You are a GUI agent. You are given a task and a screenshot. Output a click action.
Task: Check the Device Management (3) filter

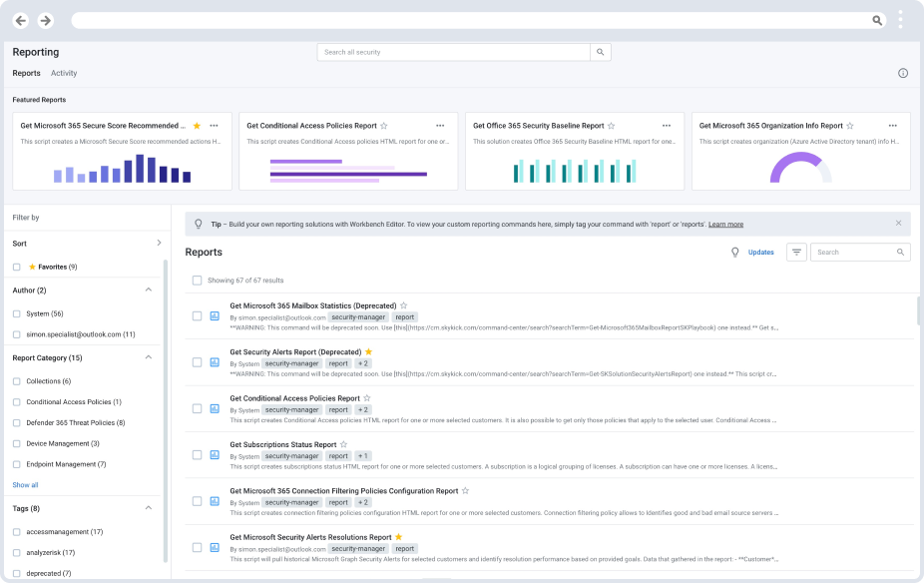pos(17,443)
